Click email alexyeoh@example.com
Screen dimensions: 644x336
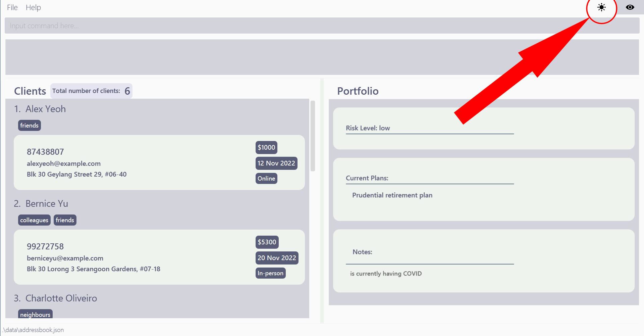(x=64, y=163)
